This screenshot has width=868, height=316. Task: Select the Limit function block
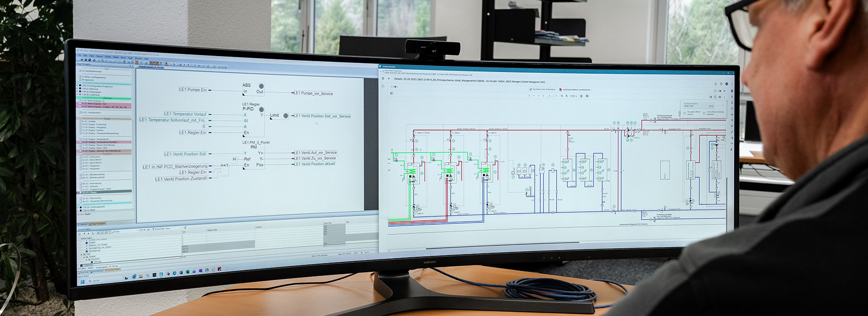pyautogui.click(x=279, y=116)
